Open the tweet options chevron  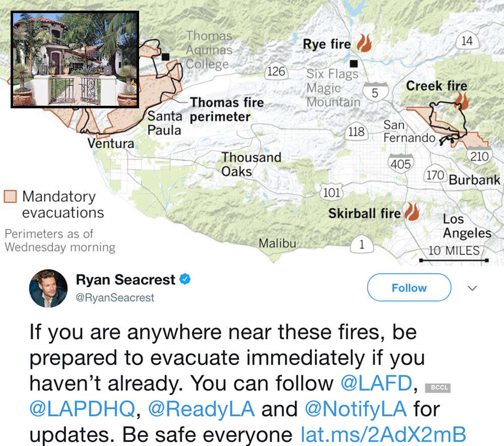[x=472, y=288]
